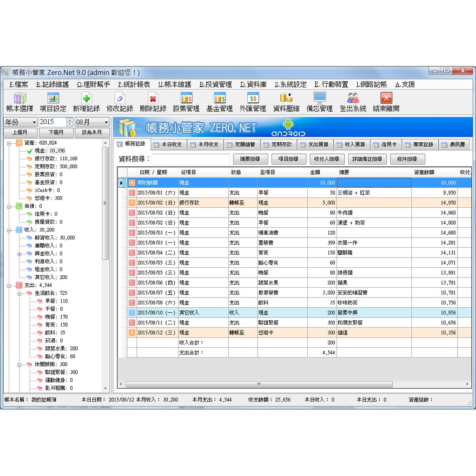Viewport: 476px width, 476px height.
Task: Select the 2015/08/07 教育學費 record row
Action: 294,293
